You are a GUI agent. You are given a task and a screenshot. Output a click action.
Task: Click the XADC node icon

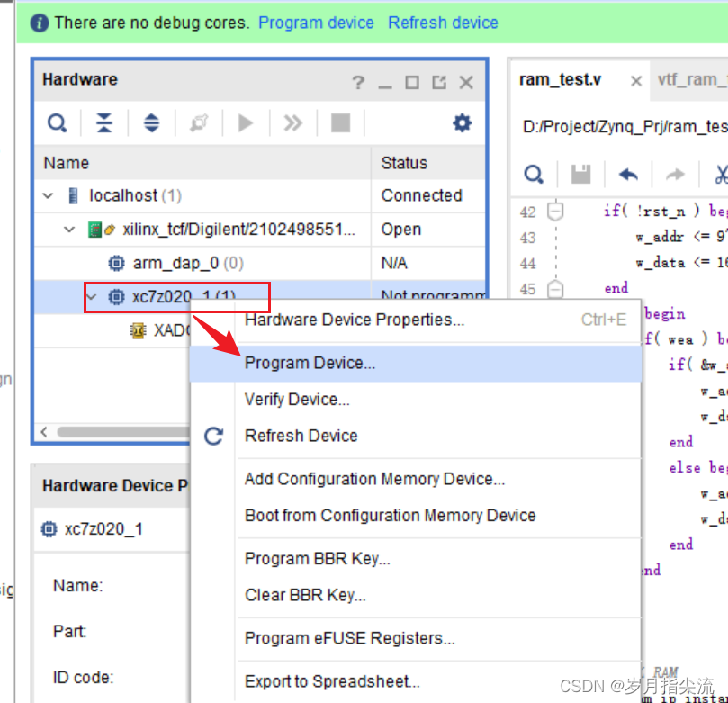(x=138, y=330)
